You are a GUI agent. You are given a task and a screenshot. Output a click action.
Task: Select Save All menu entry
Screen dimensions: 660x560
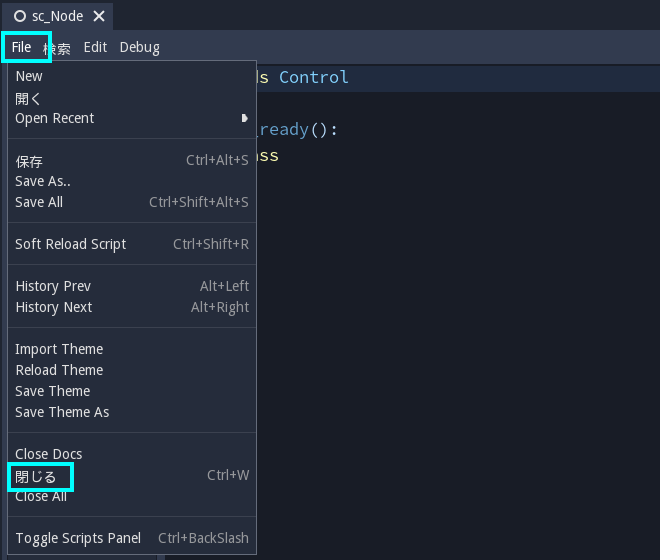coord(132,202)
